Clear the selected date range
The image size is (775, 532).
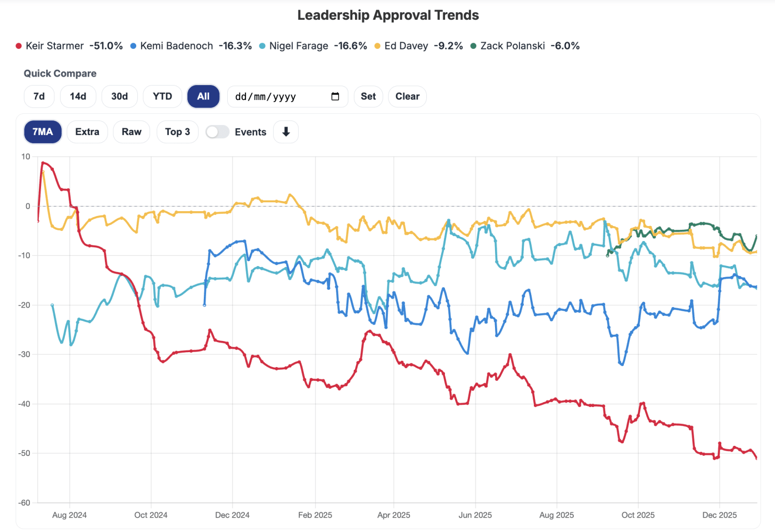[407, 96]
